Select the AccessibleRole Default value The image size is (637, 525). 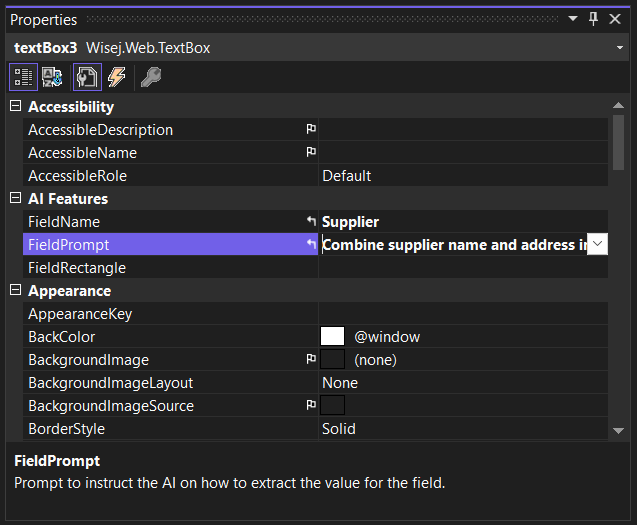click(464, 176)
